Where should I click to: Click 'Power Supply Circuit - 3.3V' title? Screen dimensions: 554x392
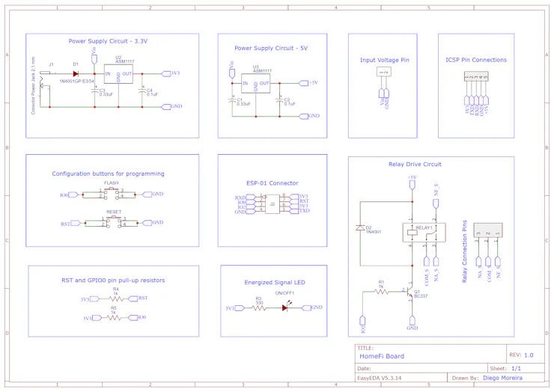108,41
